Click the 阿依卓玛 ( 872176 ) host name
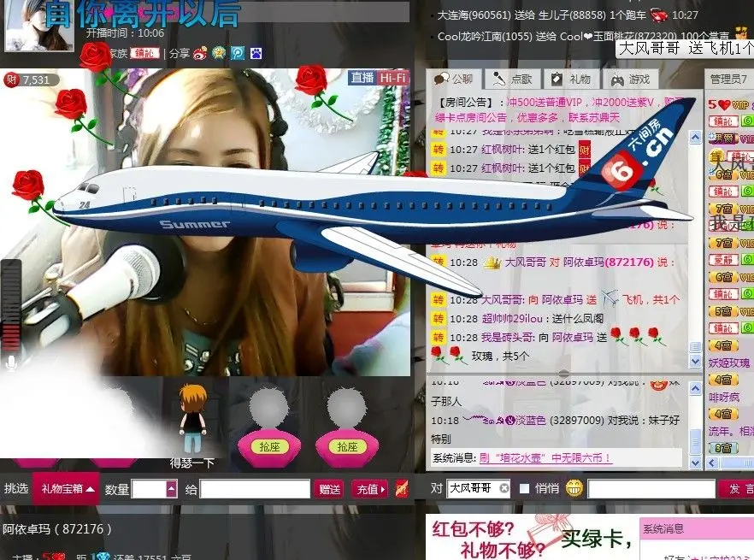Viewport: 754px width, 560px height. [x=56, y=529]
